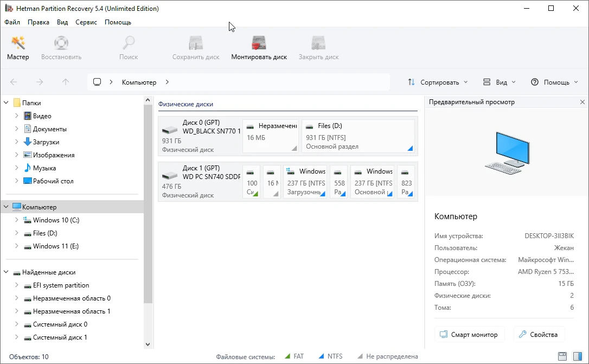589x364 pixels.
Task: Collapse the Найденные диски node
Action: (x=7, y=272)
